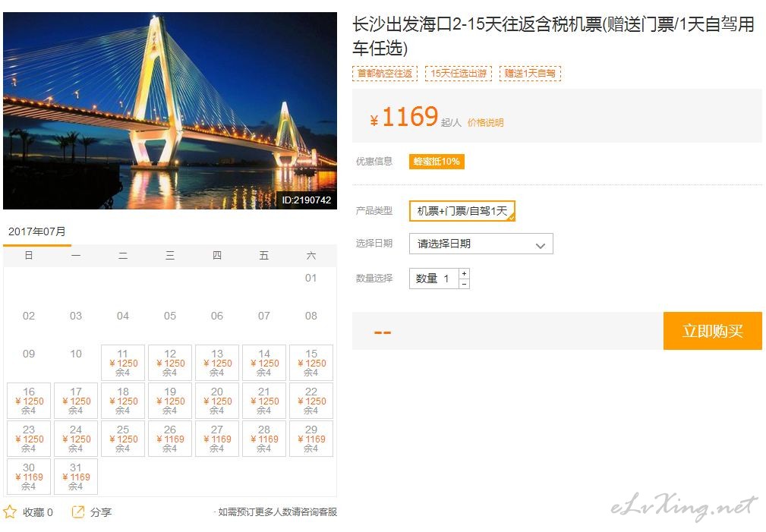Image resolution: width=766 pixels, height=532 pixels.
Task: Click the 首都航空往返 tag
Action: (384, 74)
